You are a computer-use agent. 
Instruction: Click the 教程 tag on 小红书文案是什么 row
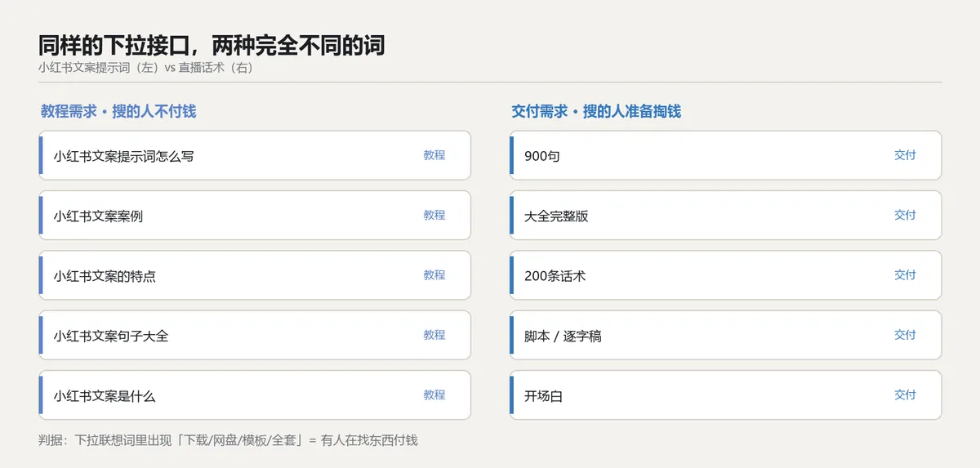click(x=434, y=395)
